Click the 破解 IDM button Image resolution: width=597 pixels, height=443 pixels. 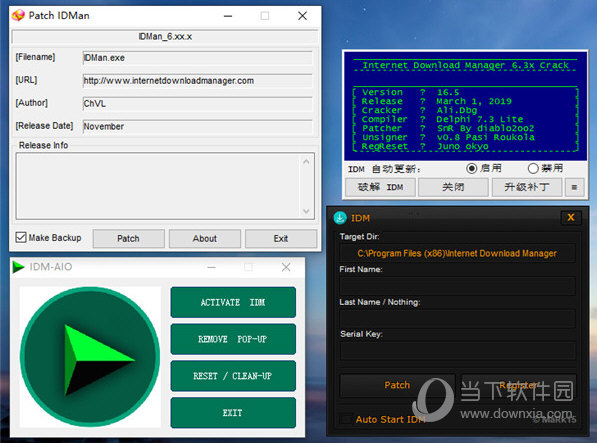(380, 187)
